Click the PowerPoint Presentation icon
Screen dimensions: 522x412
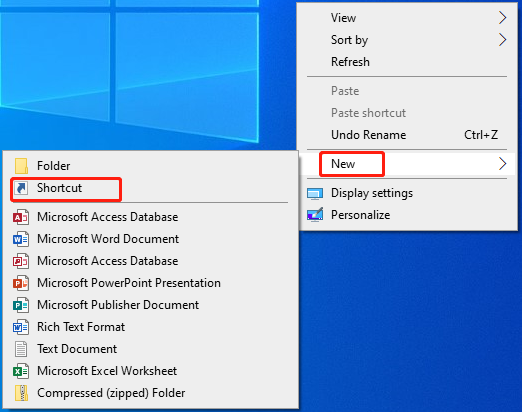[x=21, y=283]
